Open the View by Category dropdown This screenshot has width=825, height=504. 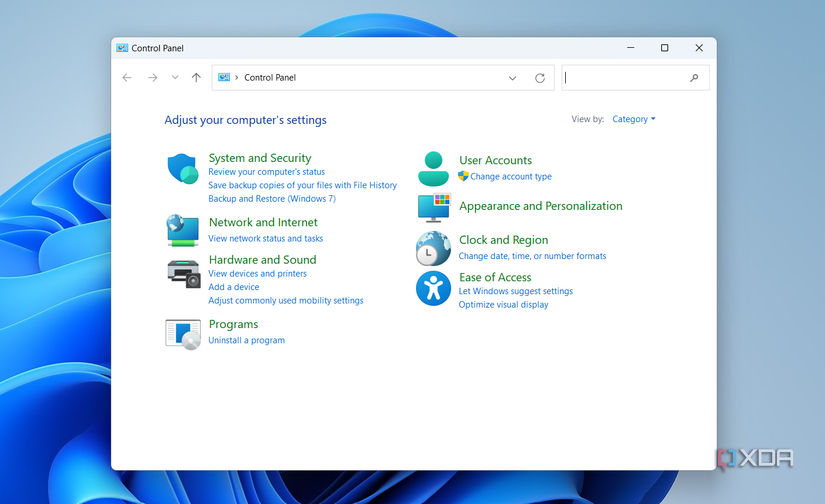(633, 119)
